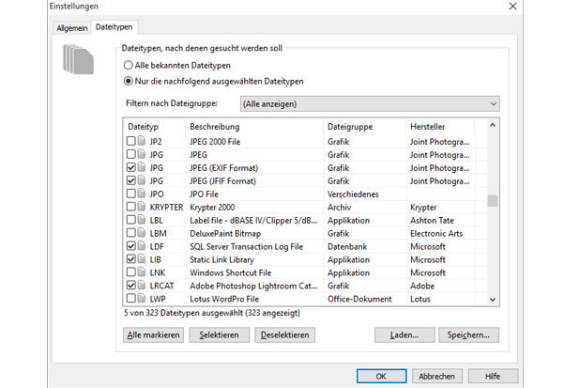Select the Dateitypen tab
Screen dimensions: 580x388
point(114,27)
